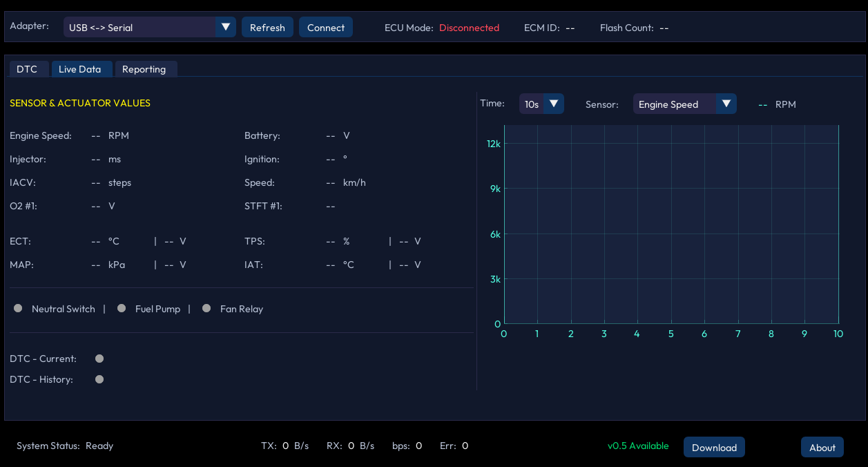Click the Ignition: label

pyautogui.click(x=262, y=159)
